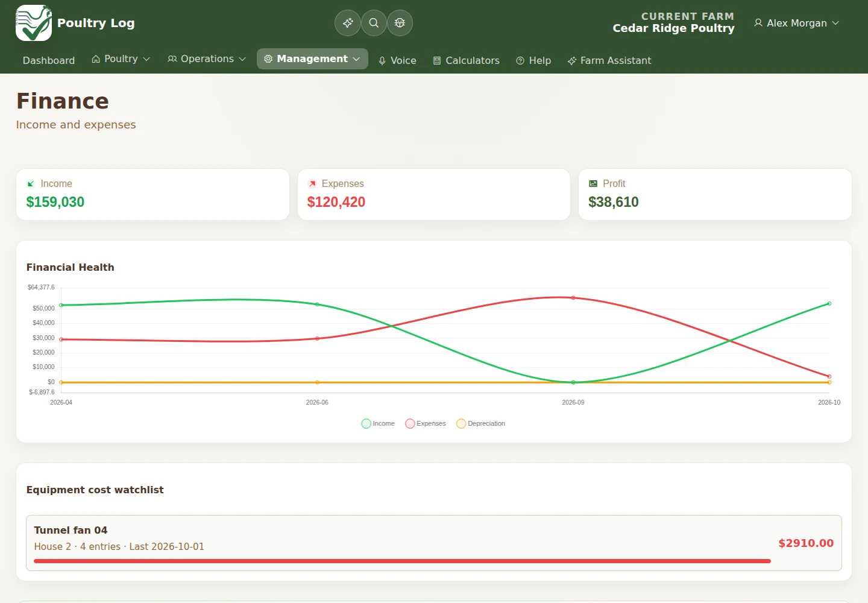
Task: Open the Alex Morgan account dropdown
Action: (796, 23)
